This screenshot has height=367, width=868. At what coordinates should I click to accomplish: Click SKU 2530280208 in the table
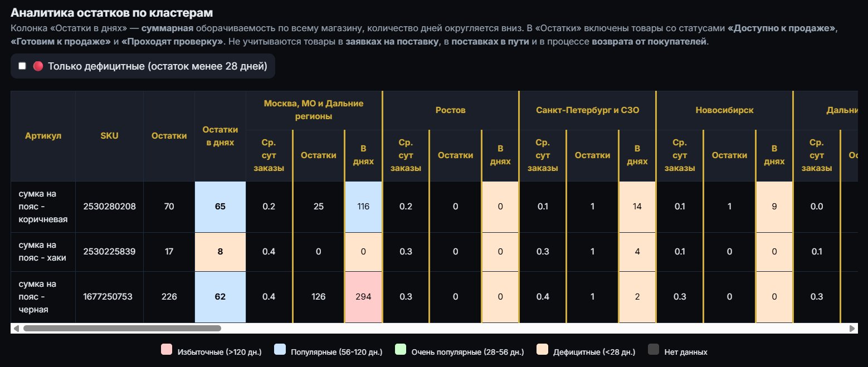pyautogui.click(x=109, y=207)
